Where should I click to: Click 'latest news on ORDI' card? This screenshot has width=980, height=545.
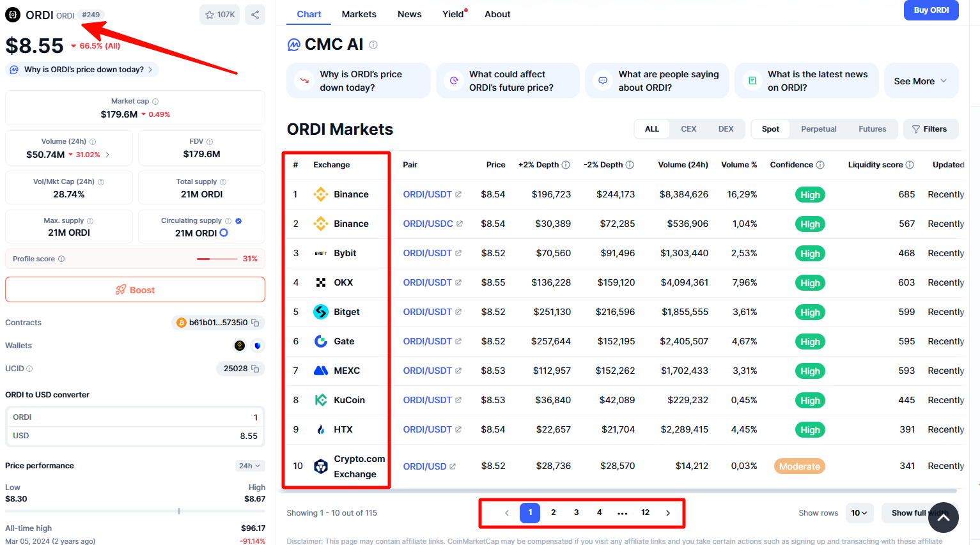click(807, 81)
